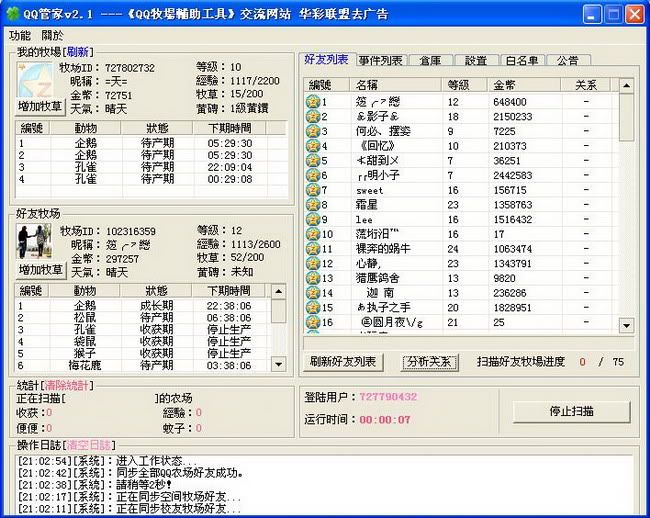
Task: Click the star icon of friend 16
Action: (x=313, y=322)
